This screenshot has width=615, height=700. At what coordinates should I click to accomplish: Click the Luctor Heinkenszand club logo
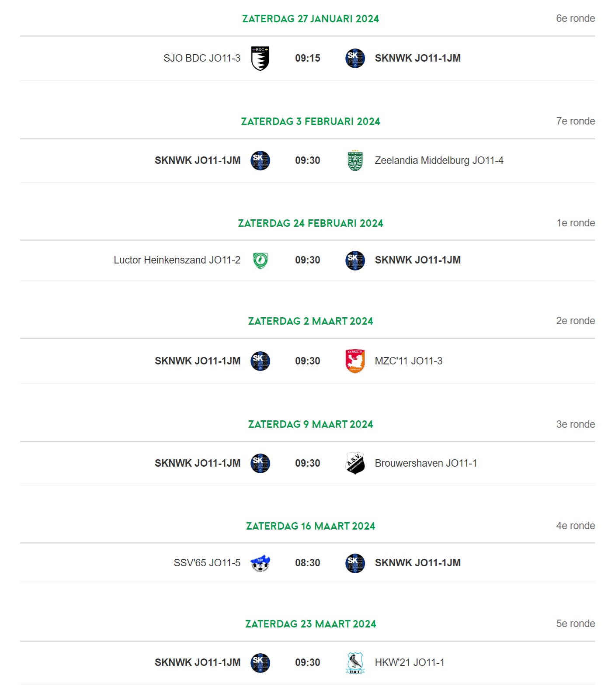coord(260,260)
